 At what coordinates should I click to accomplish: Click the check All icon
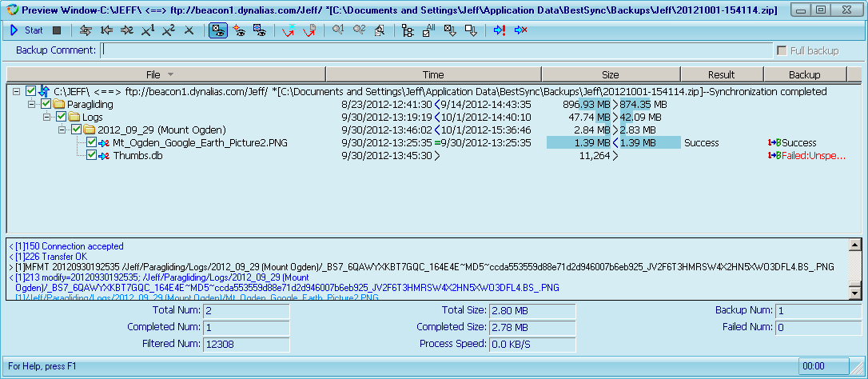tap(428, 30)
